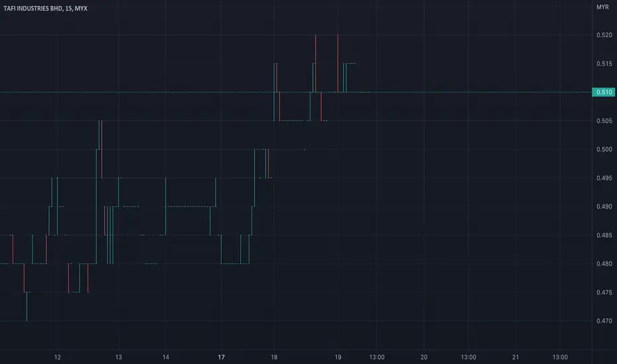Click the green candle wick reaching 0.470
Screen dimensions: 617x364
pyautogui.click(x=26, y=306)
